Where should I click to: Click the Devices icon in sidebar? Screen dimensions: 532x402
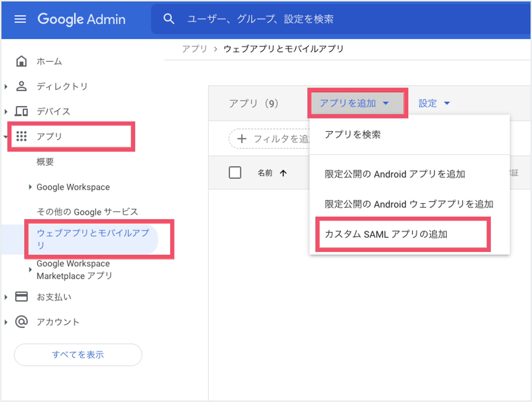pyautogui.click(x=21, y=111)
